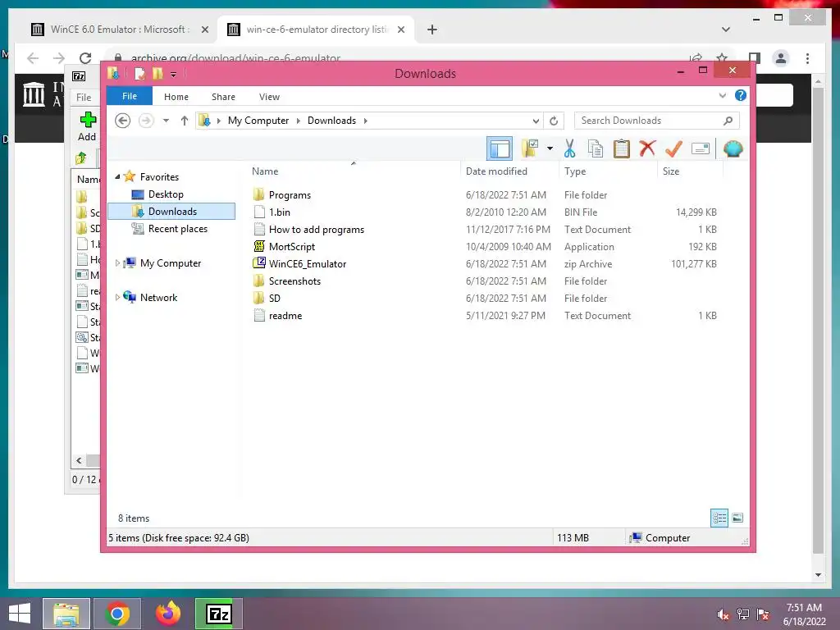The height and width of the screenshot is (630, 840).
Task: Click the Explorer help question icon
Action: tap(741, 95)
